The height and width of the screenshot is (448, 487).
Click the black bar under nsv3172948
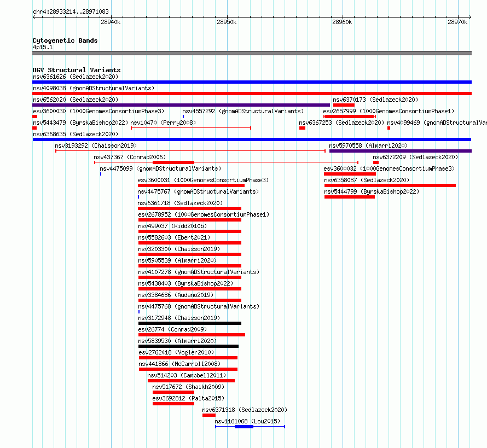click(x=190, y=323)
